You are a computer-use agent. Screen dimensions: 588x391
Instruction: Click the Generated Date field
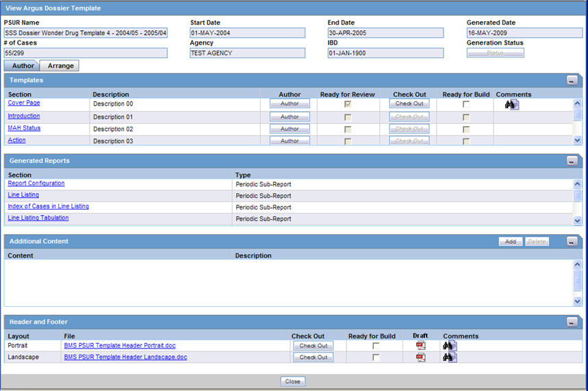click(x=524, y=33)
